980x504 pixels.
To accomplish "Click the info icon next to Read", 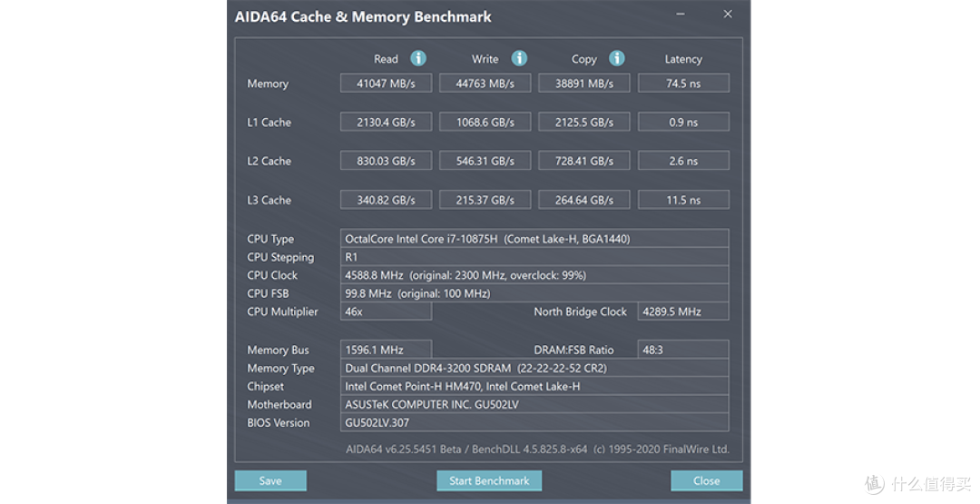I will [418, 58].
